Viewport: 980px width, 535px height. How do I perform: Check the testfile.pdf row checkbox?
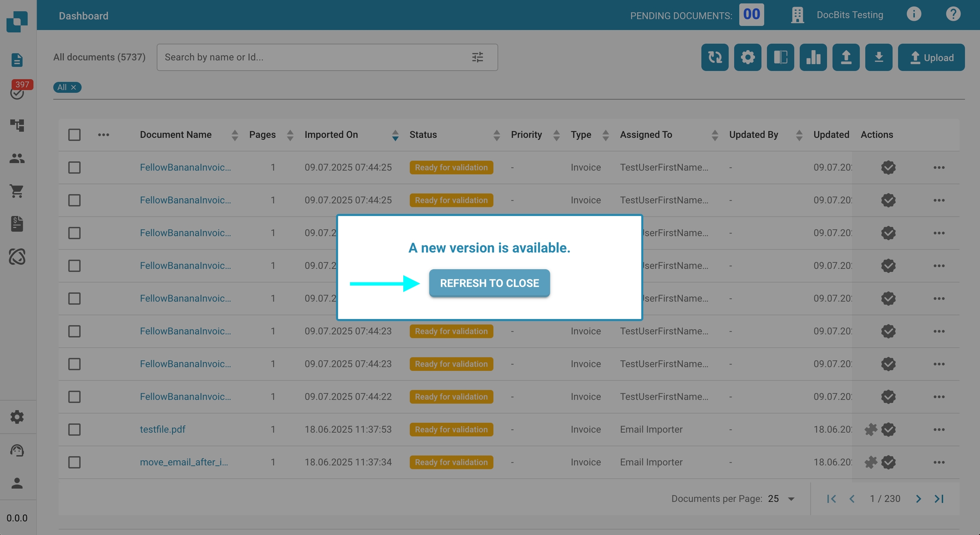[74, 430]
